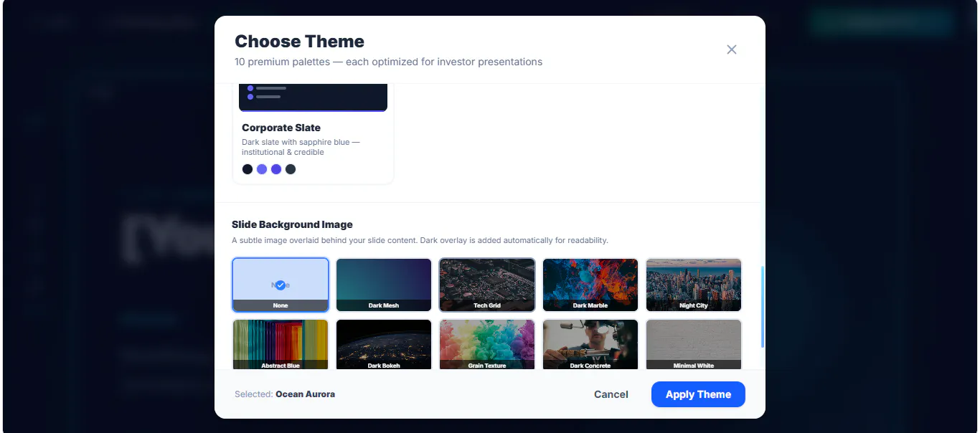980x433 pixels.
Task: Select the Grain Texture background thumbnail
Action: pos(487,345)
